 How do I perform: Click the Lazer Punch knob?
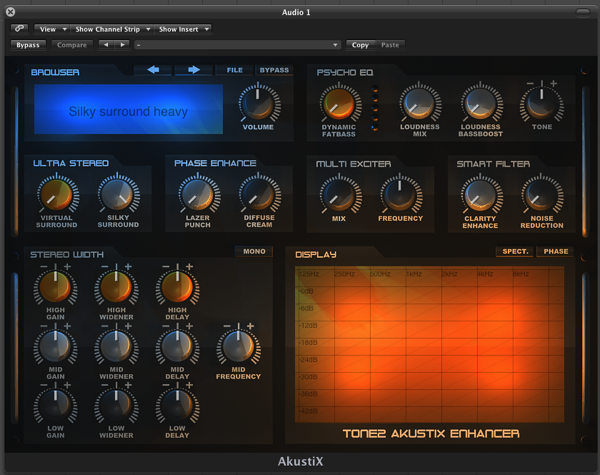pyautogui.click(x=198, y=192)
